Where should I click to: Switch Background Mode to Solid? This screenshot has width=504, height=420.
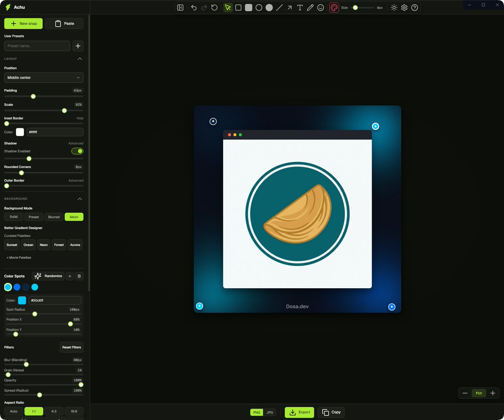coord(13,217)
